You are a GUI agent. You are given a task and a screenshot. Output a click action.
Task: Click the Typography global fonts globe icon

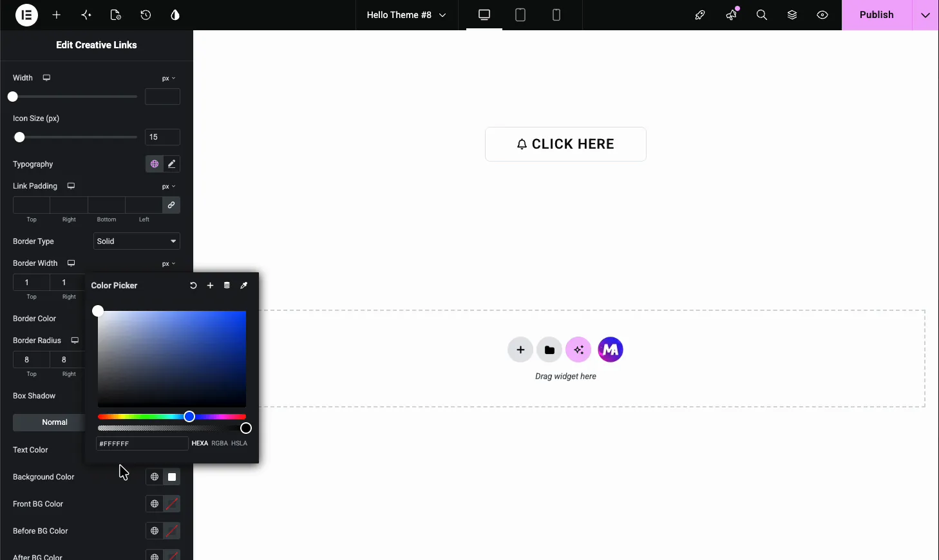tap(154, 164)
